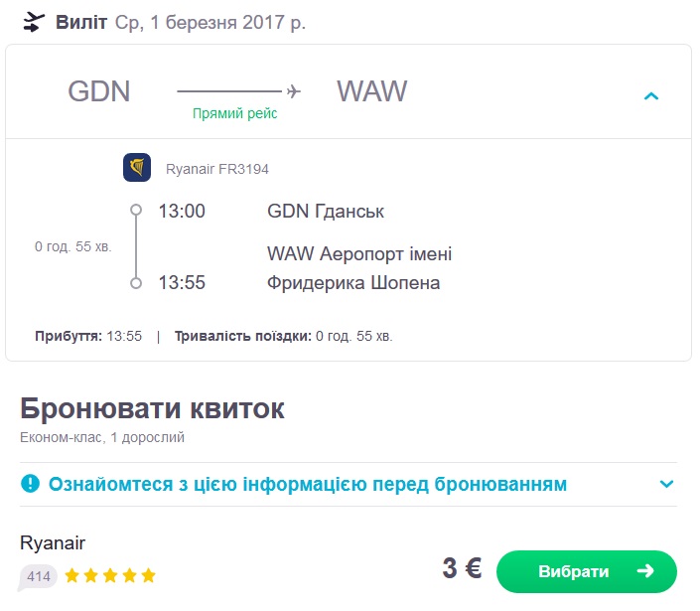This screenshot has width=700, height=611.
Task: Click the Прямий рейс label
Action: tap(235, 114)
